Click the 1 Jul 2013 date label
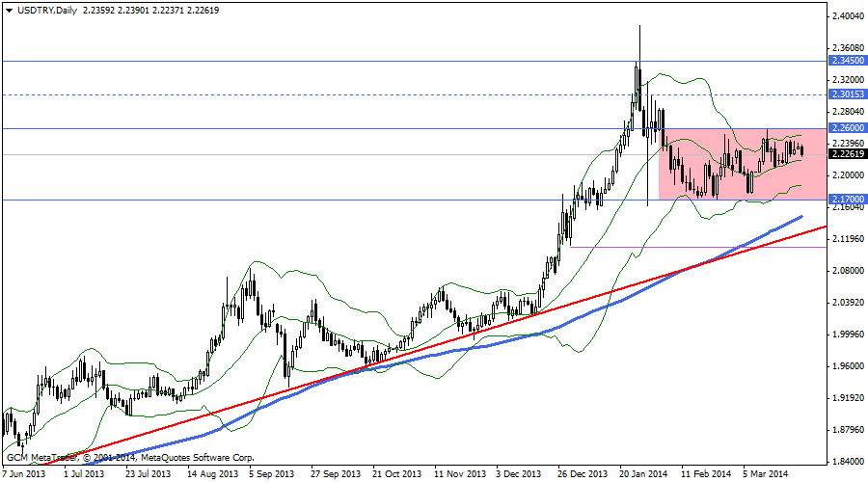Viewport: 868px width, 482px height. [84, 474]
